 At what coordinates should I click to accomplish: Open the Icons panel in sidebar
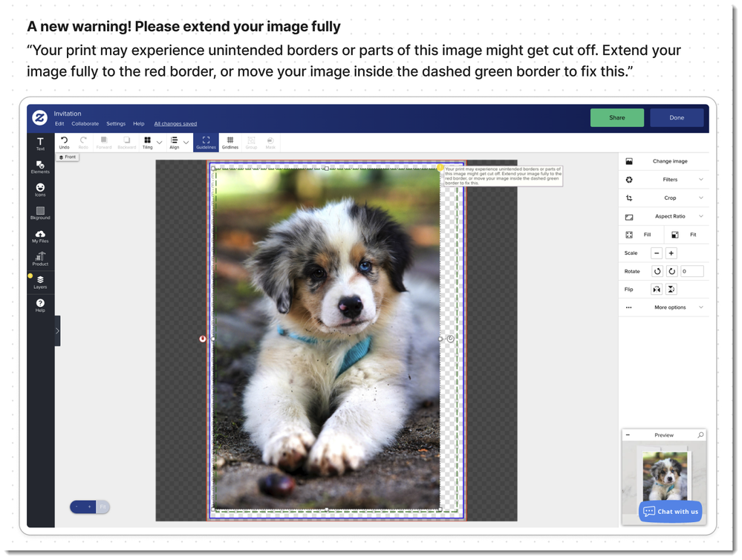coord(40,189)
